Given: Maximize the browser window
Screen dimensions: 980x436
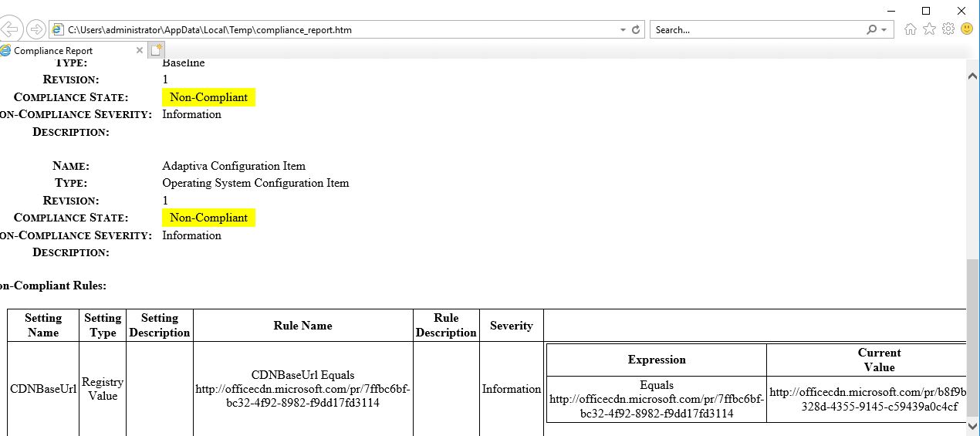Looking at the screenshot, I should coord(926,10).
